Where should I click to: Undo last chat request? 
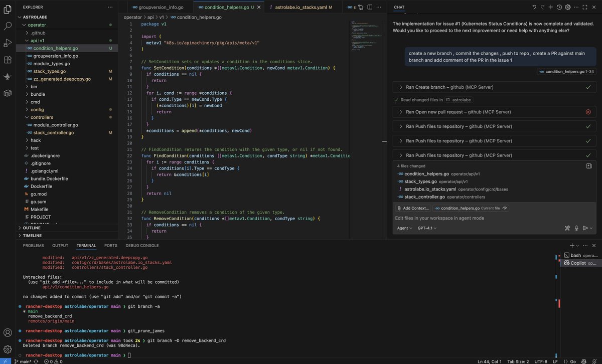click(534, 7)
